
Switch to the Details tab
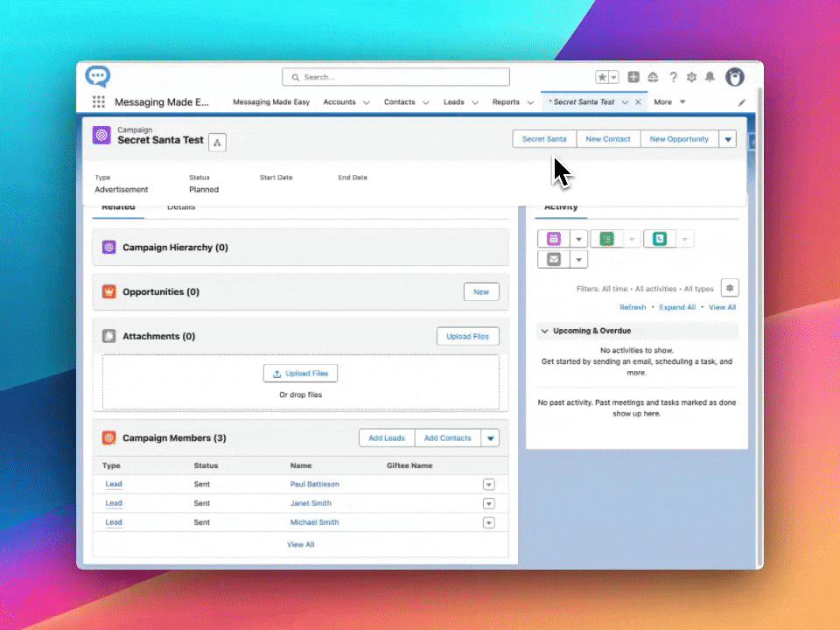pyautogui.click(x=181, y=207)
